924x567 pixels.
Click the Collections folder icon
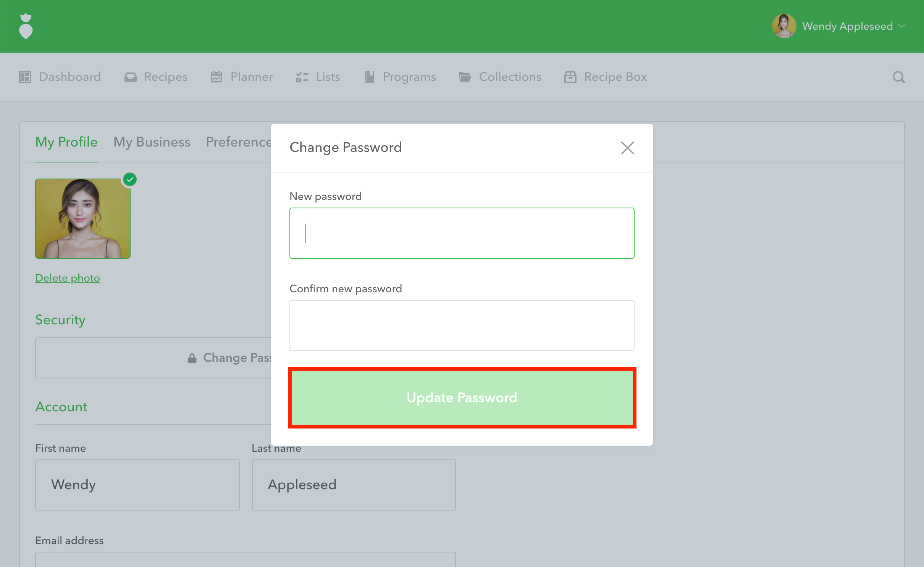[x=465, y=77]
